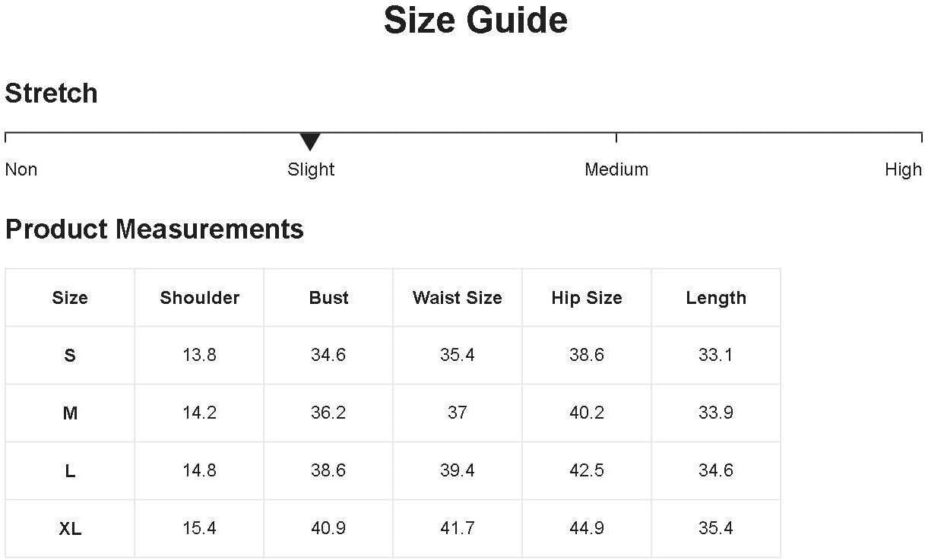Click the Hip Size column header
This screenshot has width=925, height=560.
pos(587,298)
